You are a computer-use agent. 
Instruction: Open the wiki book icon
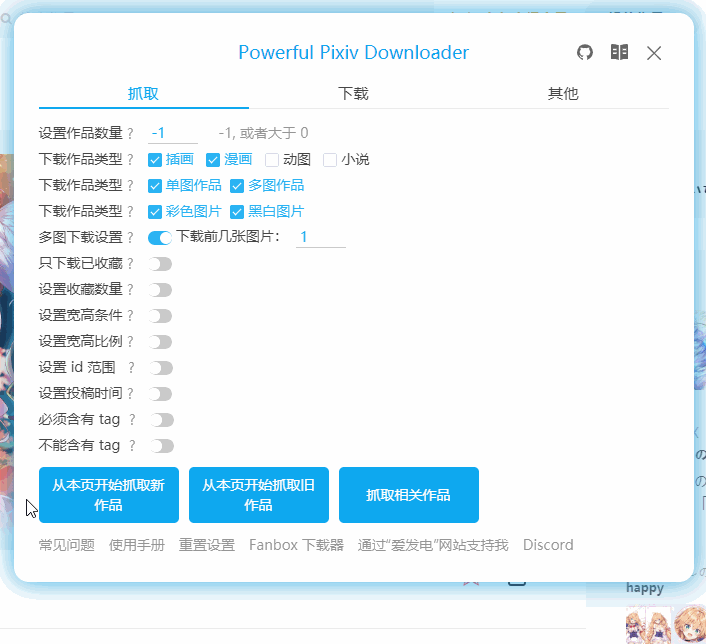tap(619, 52)
